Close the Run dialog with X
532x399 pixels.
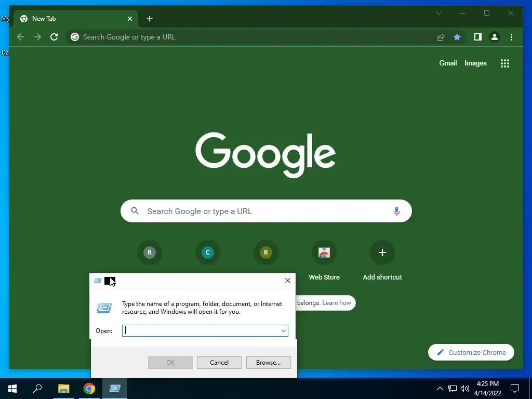pyautogui.click(x=288, y=281)
